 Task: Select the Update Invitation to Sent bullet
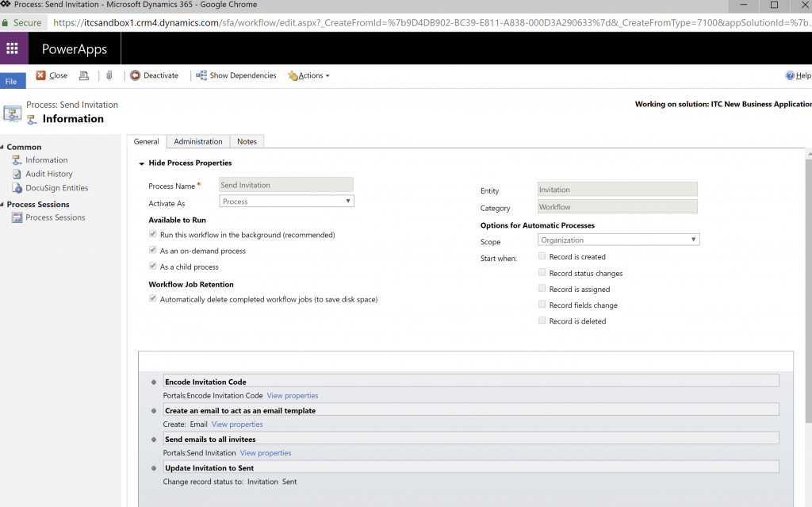[154, 468]
